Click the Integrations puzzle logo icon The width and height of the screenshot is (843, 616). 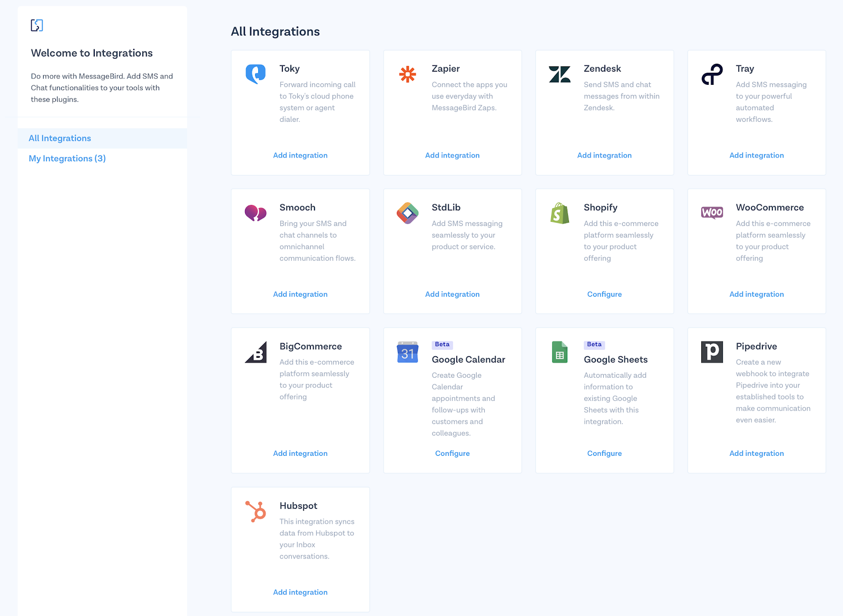tap(37, 25)
